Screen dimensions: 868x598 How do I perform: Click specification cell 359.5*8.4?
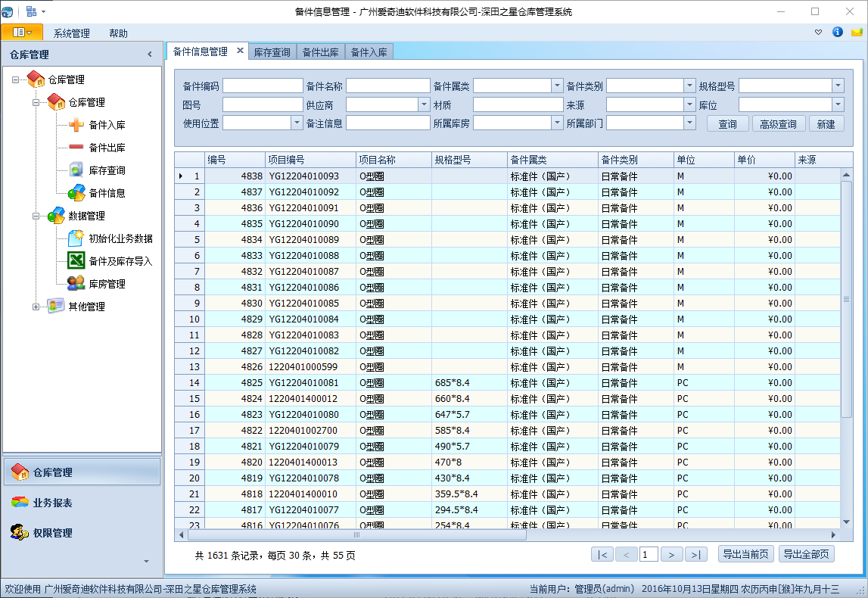tap(469, 494)
